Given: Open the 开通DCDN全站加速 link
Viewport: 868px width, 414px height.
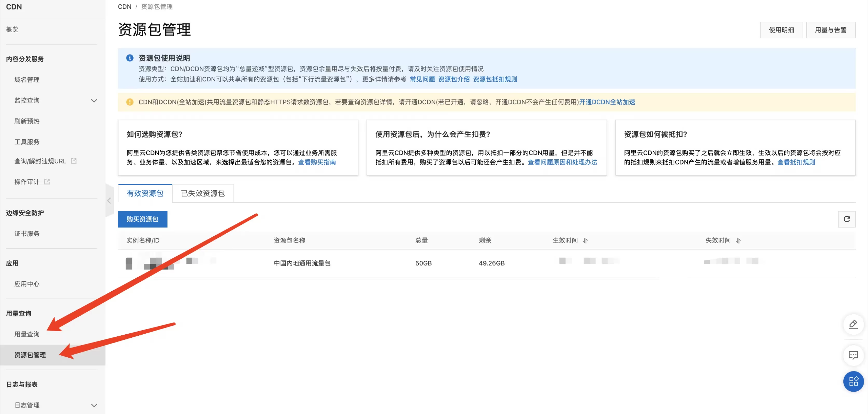Looking at the screenshot, I should pyautogui.click(x=607, y=102).
